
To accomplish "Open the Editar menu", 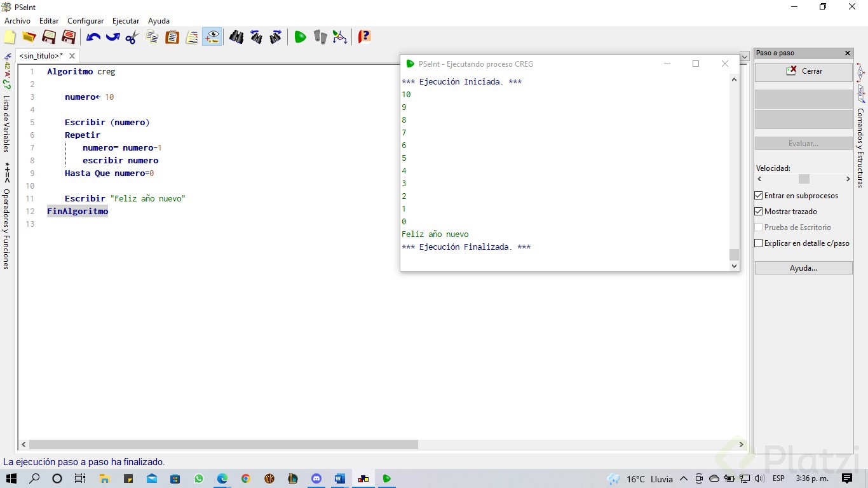I will click(49, 21).
